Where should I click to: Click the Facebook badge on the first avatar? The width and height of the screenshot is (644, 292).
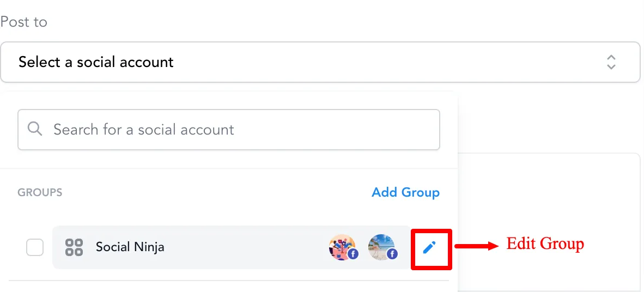click(x=353, y=254)
